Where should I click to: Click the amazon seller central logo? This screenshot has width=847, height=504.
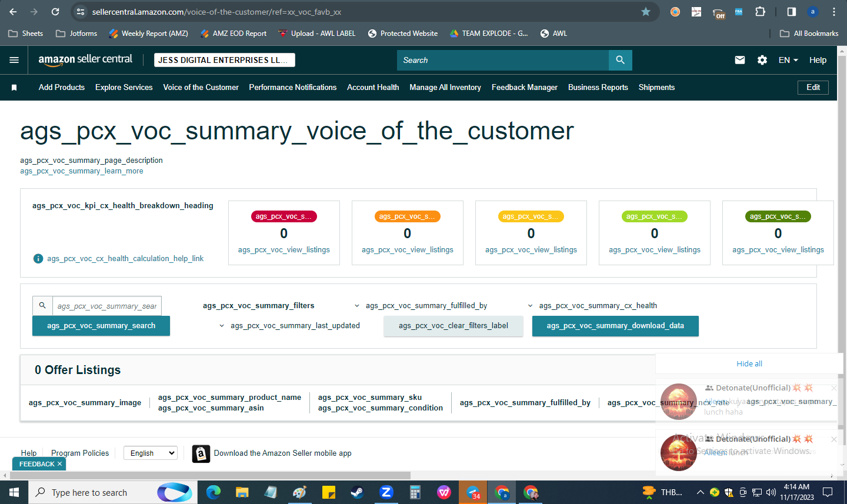pyautogui.click(x=85, y=59)
